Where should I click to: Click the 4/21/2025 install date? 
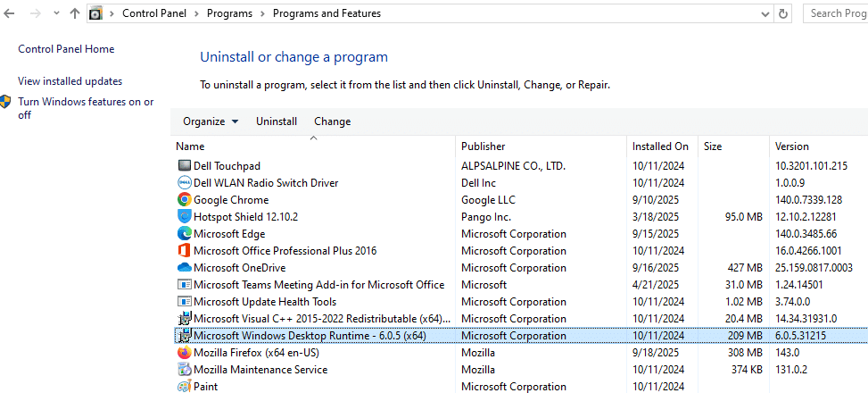[656, 285]
